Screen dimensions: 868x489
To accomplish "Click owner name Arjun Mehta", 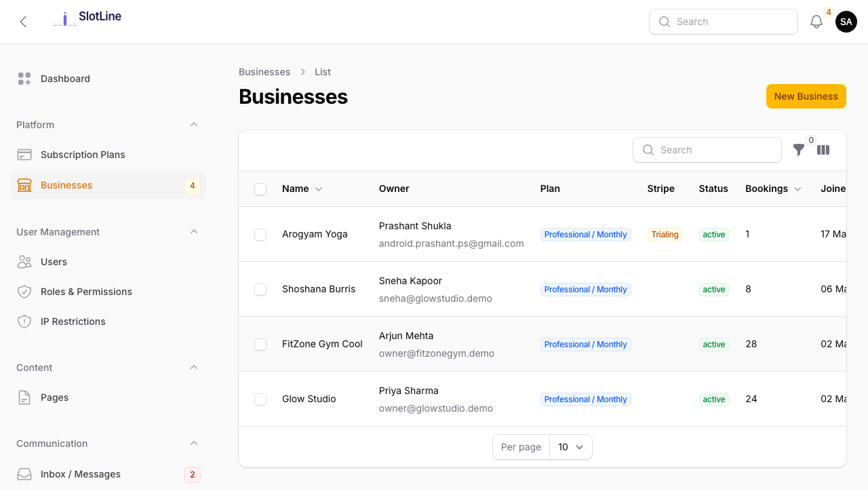I will (x=406, y=336).
